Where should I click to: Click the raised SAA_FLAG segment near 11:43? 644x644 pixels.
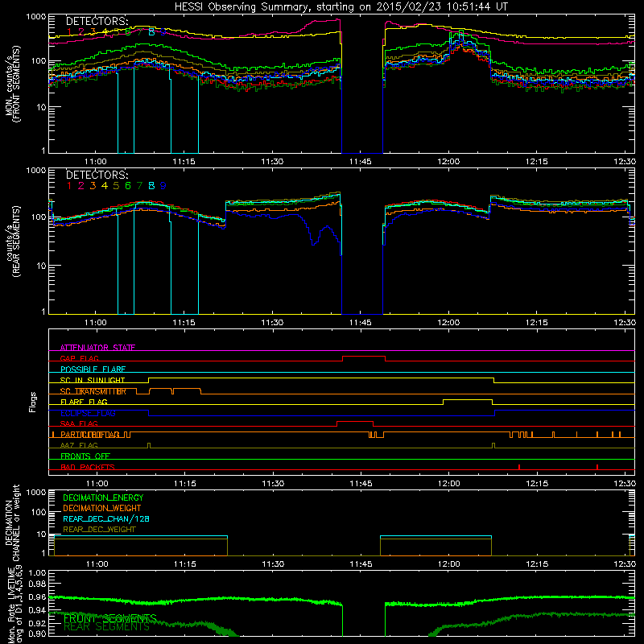point(355,422)
